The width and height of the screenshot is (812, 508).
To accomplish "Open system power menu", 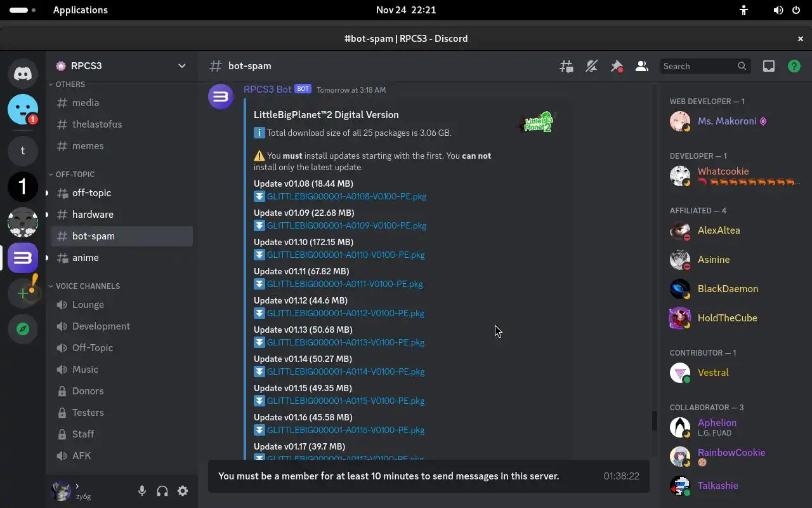I will [796, 10].
